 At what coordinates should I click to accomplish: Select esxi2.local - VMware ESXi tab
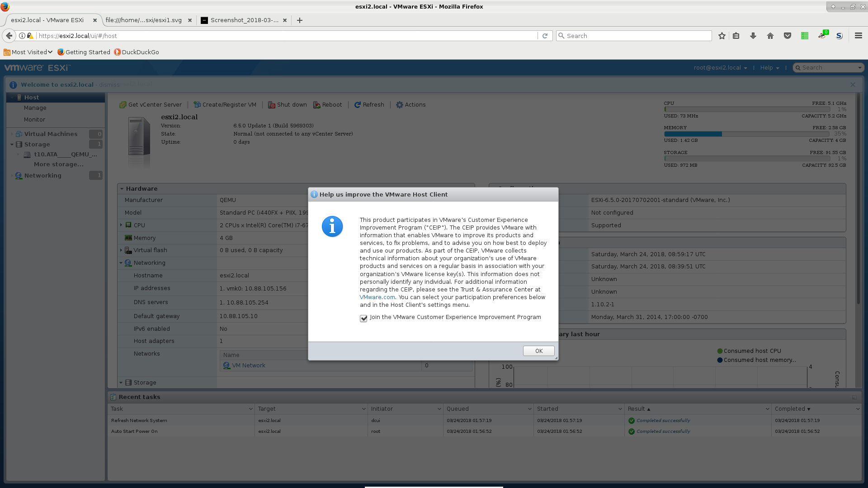(47, 20)
